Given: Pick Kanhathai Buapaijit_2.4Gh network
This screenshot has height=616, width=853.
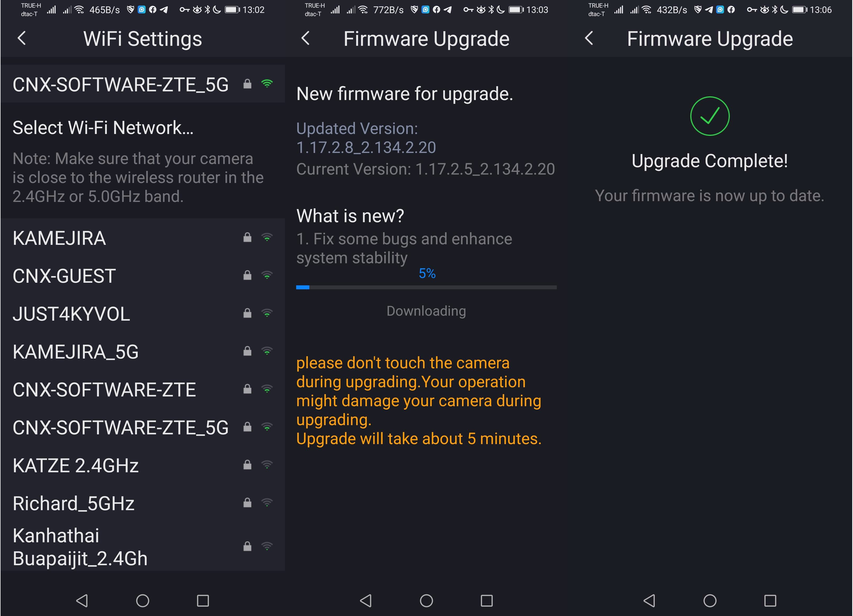Looking at the screenshot, I should tap(142, 547).
